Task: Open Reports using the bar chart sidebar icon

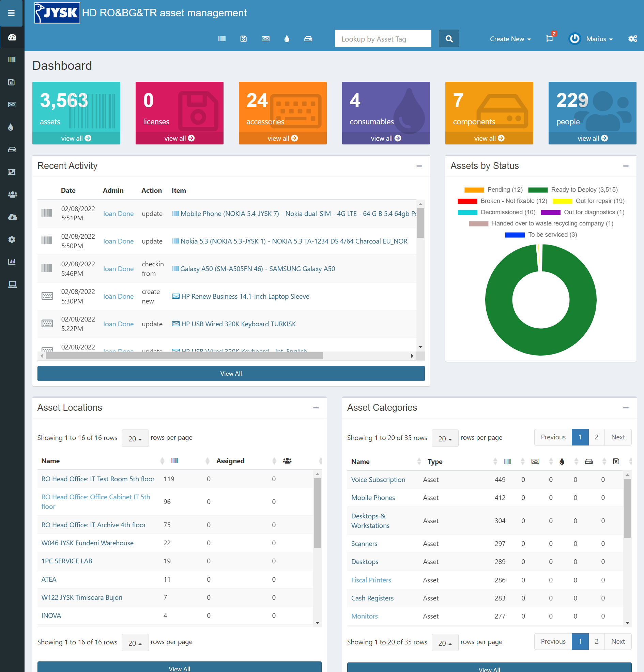Action: (12, 262)
